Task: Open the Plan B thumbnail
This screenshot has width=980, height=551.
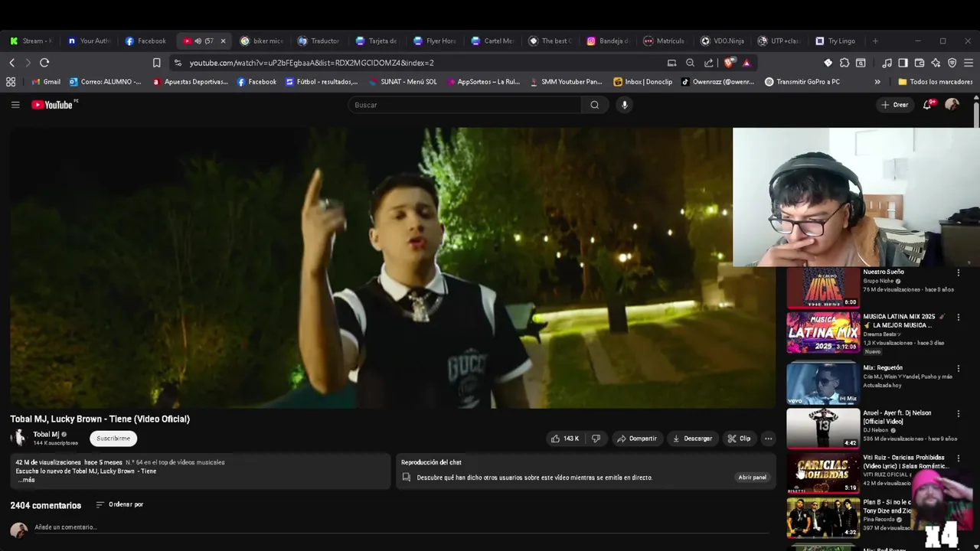Action: 823,518
